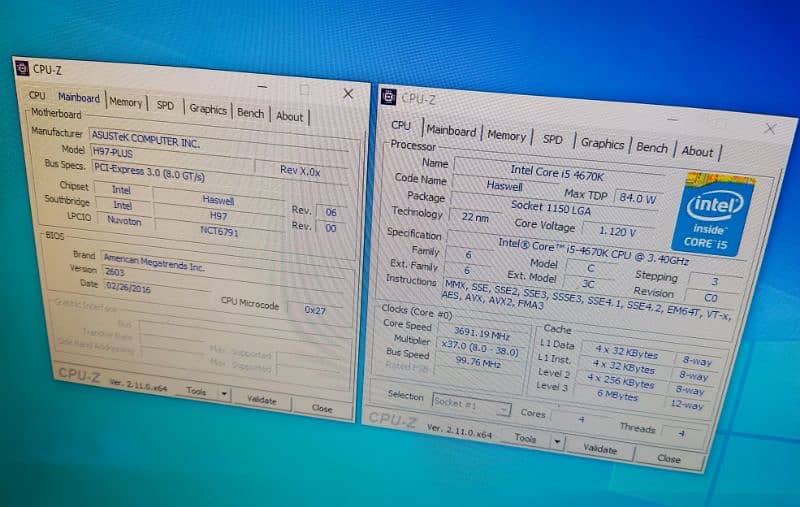Open Socket #1 selection dropdown
This screenshot has width=800, height=507.
point(471,404)
